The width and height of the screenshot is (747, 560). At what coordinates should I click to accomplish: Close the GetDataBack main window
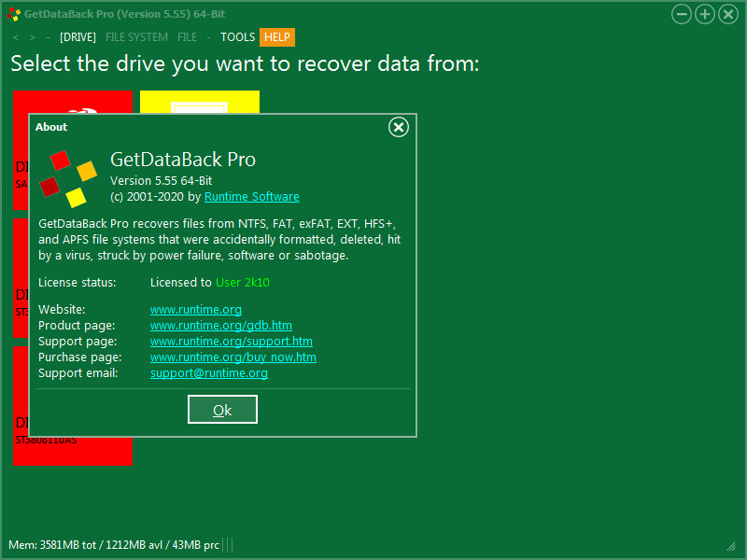click(x=728, y=14)
